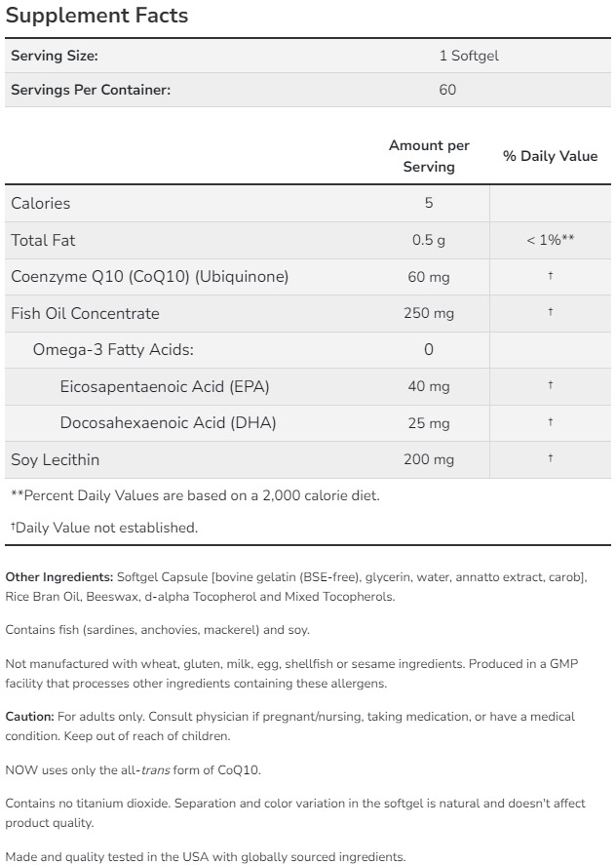The width and height of the screenshot is (616, 865).
Task: Click the 250 mg Fish Oil amount
Action: (x=429, y=313)
